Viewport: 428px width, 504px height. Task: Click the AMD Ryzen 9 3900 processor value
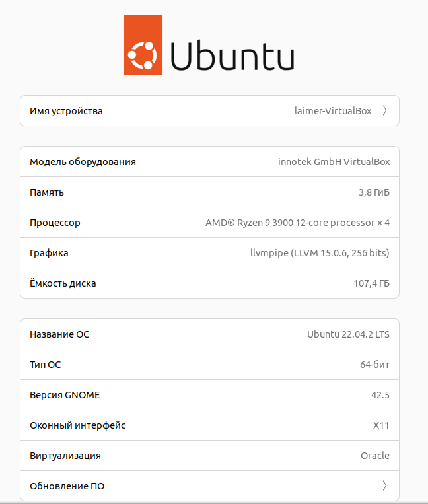297,223
